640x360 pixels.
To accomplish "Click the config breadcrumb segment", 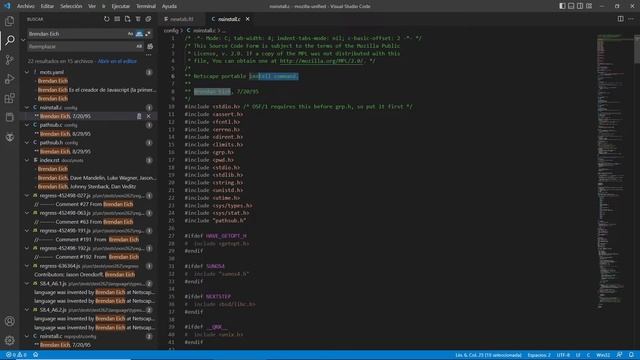I will pyautogui.click(x=171, y=31).
